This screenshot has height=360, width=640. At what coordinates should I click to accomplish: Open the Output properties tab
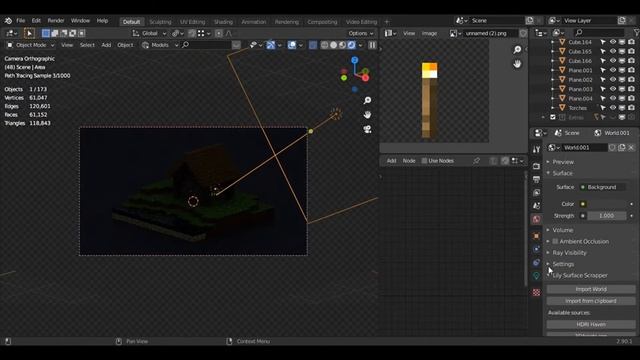click(536, 179)
